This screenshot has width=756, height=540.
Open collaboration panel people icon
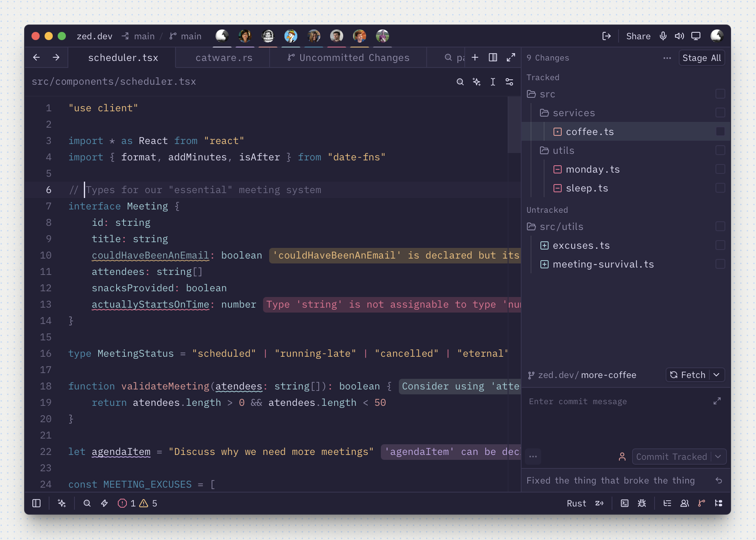click(x=684, y=503)
